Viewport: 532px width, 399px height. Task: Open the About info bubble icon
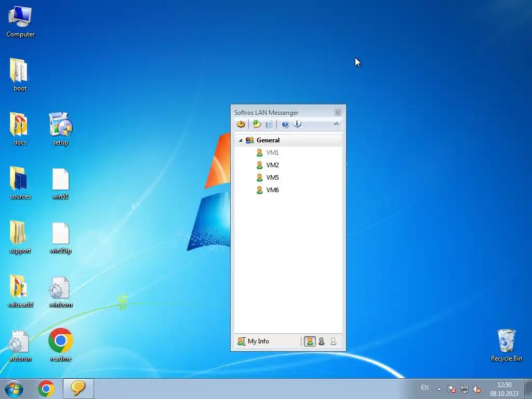297,125
